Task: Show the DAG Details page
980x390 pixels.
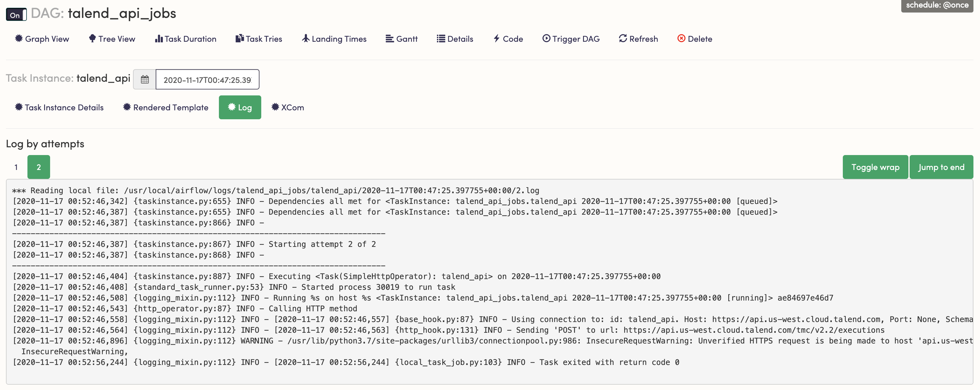Action: coord(455,39)
